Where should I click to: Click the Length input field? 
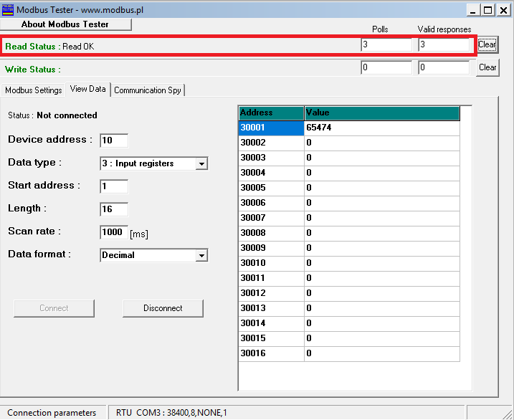click(114, 209)
